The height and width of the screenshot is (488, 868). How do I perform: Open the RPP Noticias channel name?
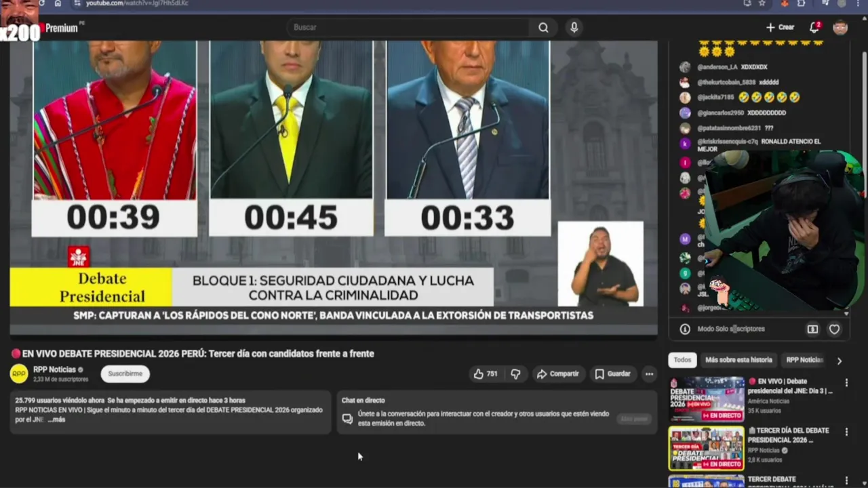pyautogui.click(x=54, y=369)
